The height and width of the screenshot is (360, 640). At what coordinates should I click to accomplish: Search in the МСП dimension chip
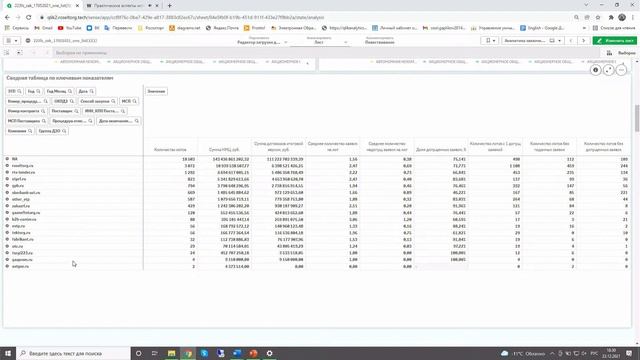pyautogui.click(x=134, y=101)
